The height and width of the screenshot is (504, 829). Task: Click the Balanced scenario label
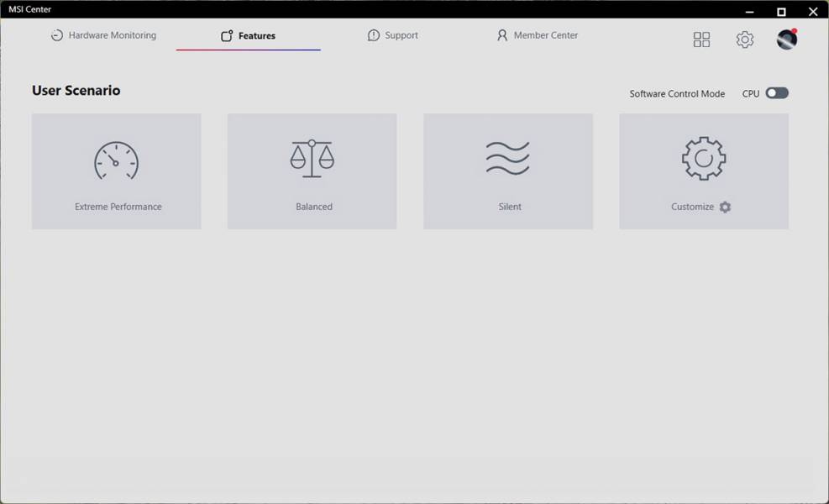[x=314, y=207]
